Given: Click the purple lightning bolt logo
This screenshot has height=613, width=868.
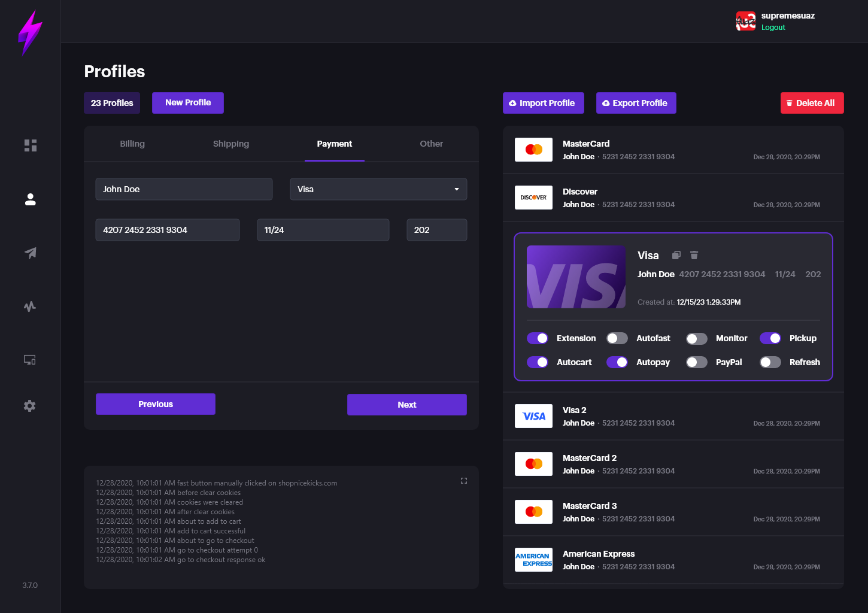Looking at the screenshot, I should pos(30,33).
